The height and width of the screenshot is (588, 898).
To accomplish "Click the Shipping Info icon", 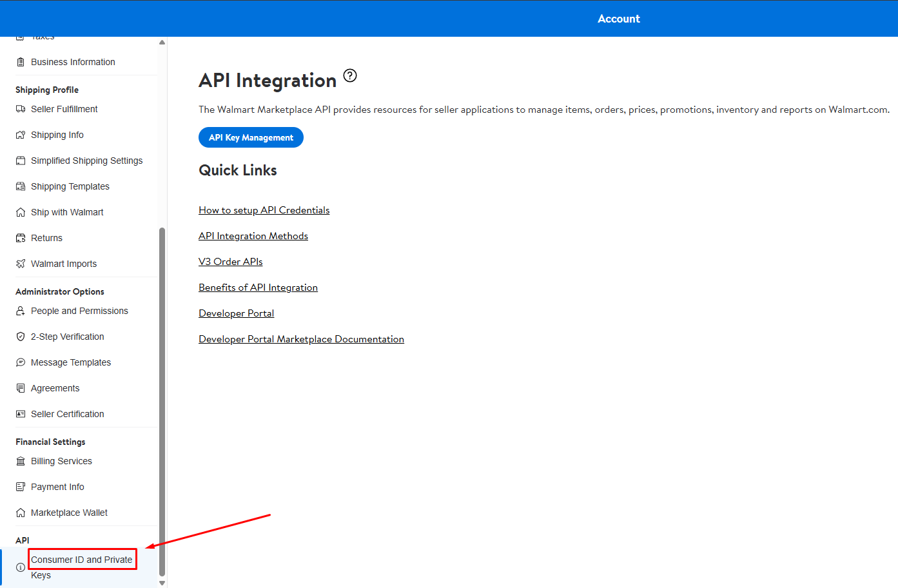I will [21, 135].
